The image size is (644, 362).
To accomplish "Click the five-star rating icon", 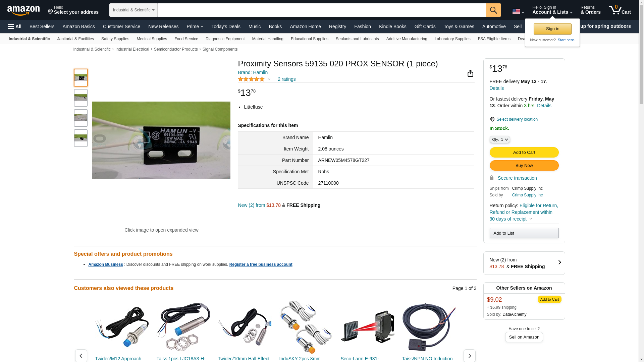I will tap(251, 79).
